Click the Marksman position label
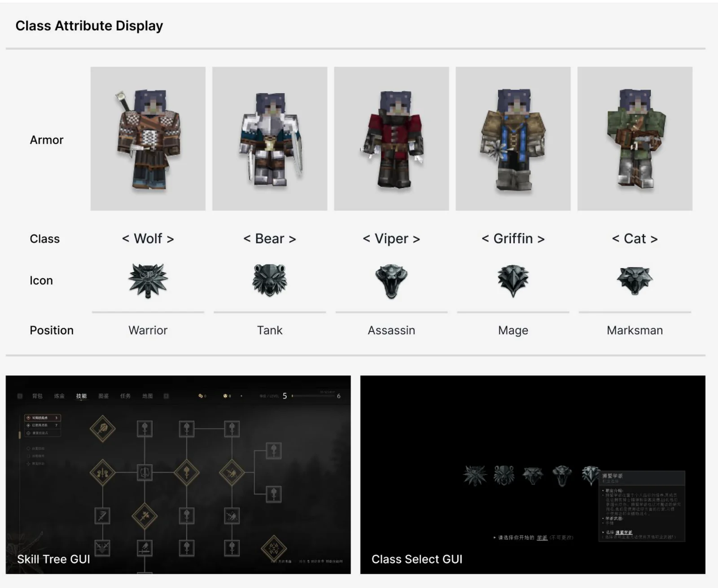The height and width of the screenshot is (588, 718). (635, 330)
